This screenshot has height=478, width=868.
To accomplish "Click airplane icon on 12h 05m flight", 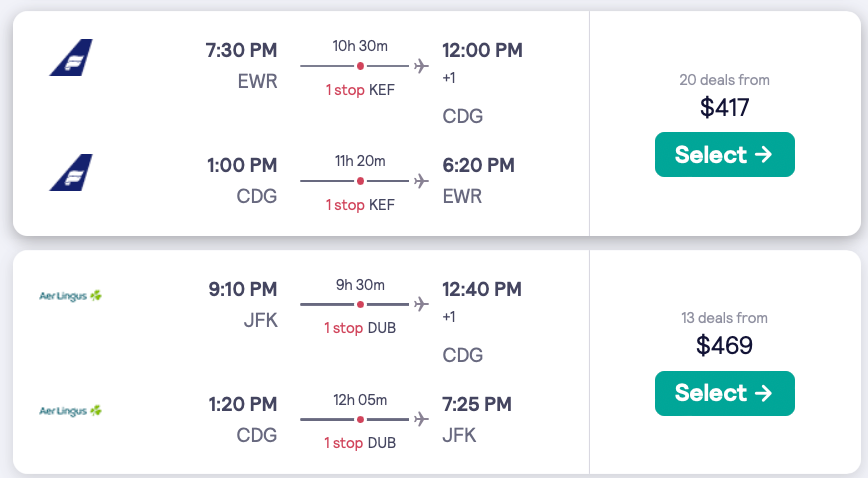I will [x=420, y=419].
